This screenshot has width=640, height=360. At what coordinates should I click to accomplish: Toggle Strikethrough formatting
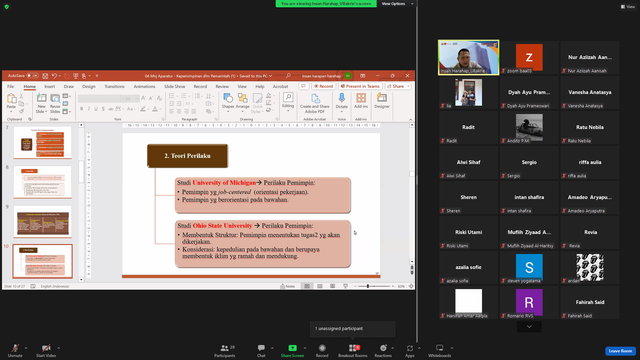click(x=111, y=109)
